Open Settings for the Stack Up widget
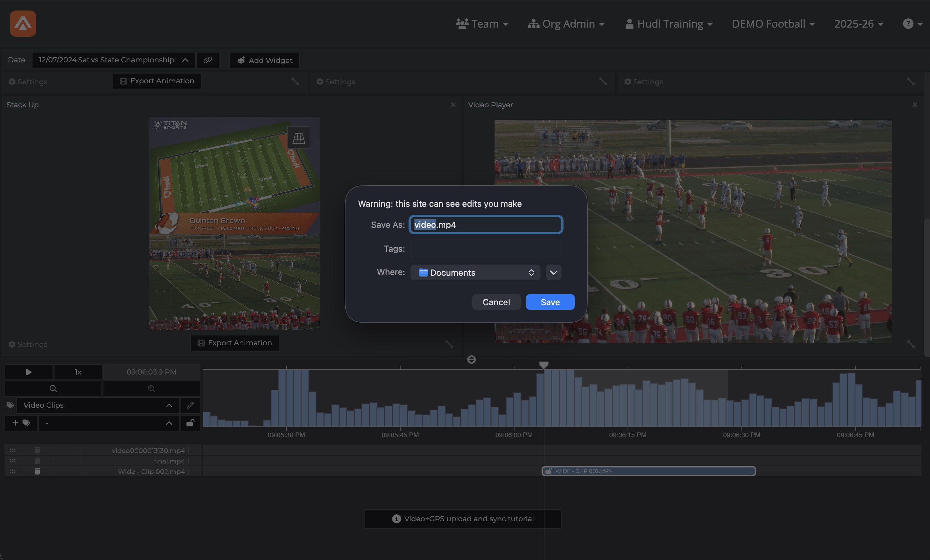The width and height of the screenshot is (930, 560). [28, 344]
